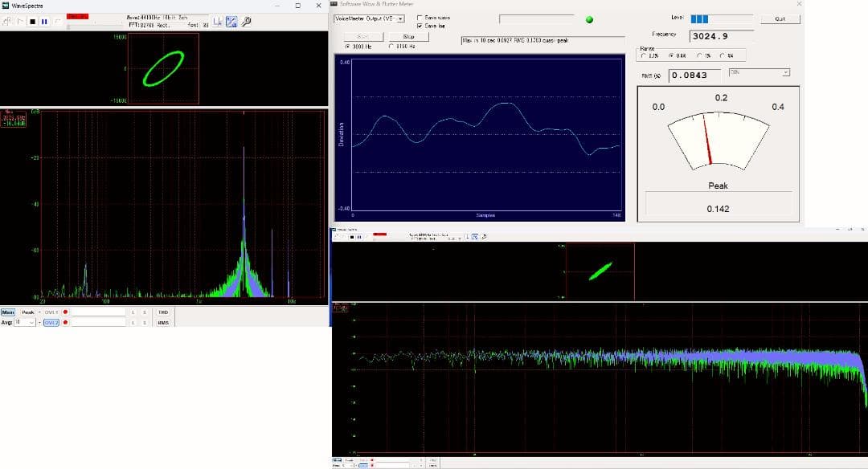The width and height of the screenshot is (868, 469).
Task: Click the red level bar in second WaveSpectra window
Action: coord(379,234)
